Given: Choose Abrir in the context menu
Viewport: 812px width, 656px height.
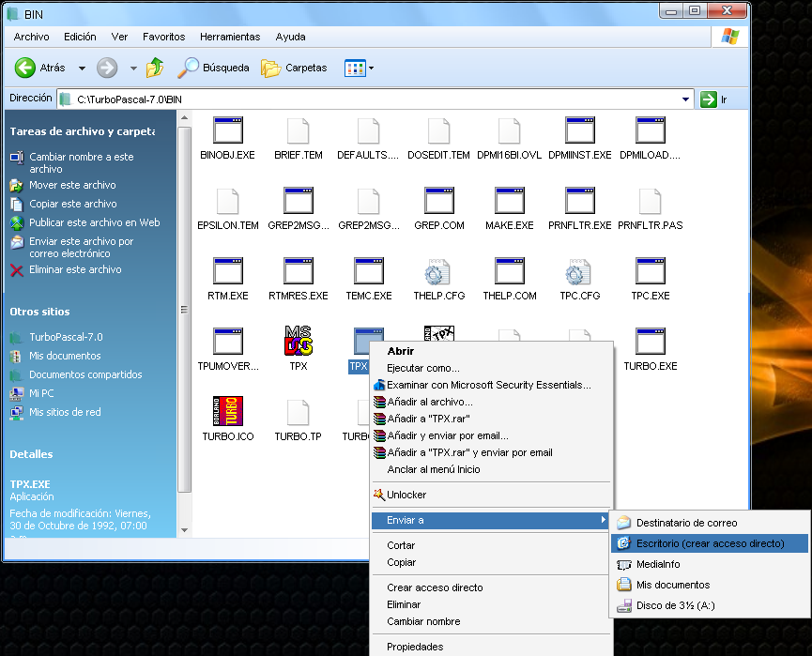Looking at the screenshot, I should coord(491,351).
